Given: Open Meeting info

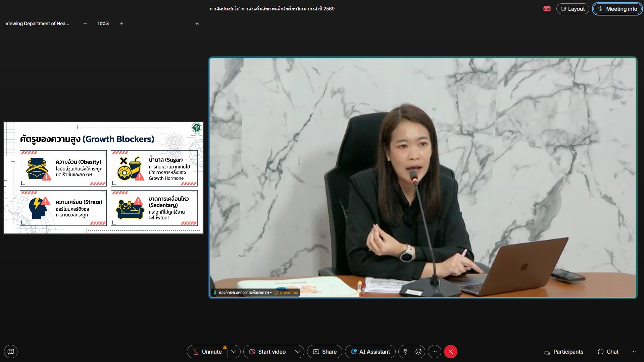Looking at the screenshot, I should pyautogui.click(x=617, y=9).
